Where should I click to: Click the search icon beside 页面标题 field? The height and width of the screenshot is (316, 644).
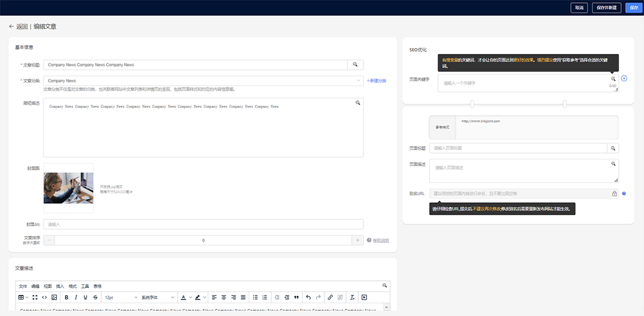[x=613, y=148]
